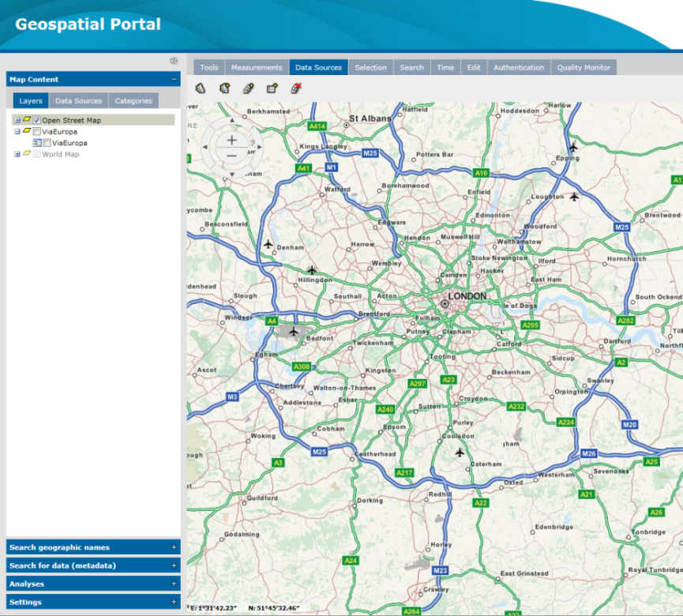Pan the map right using the arrow control

[258, 147]
